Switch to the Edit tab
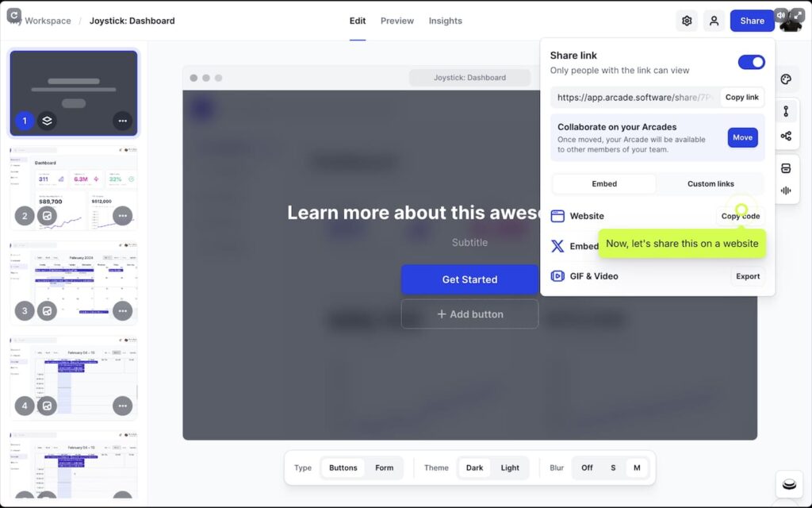Image resolution: width=812 pixels, height=508 pixels. [x=358, y=21]
